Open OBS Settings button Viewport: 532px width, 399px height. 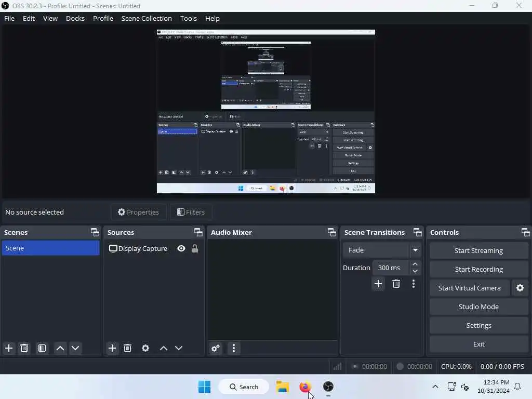coord(478,325)
